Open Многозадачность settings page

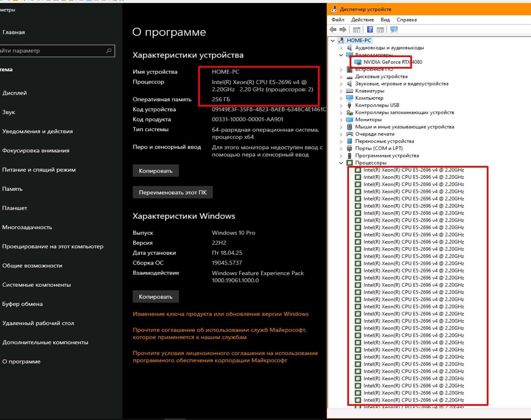click(27, 227)
